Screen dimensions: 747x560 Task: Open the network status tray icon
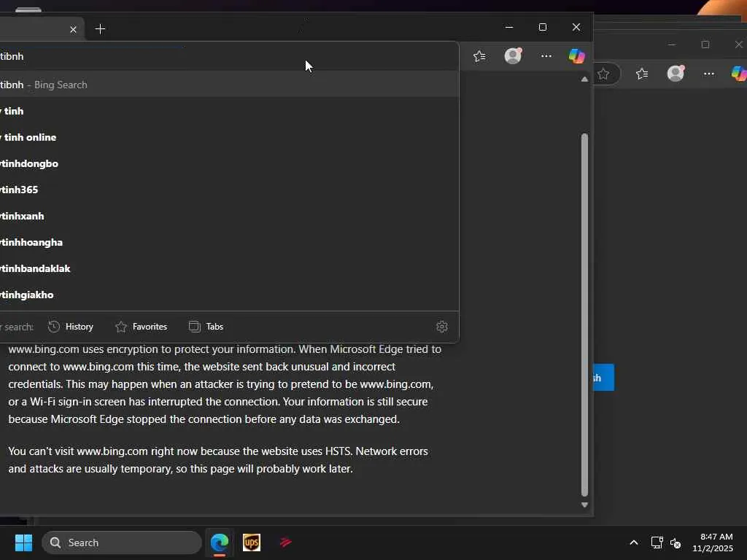pyautogui.click(x=657, y=542)
